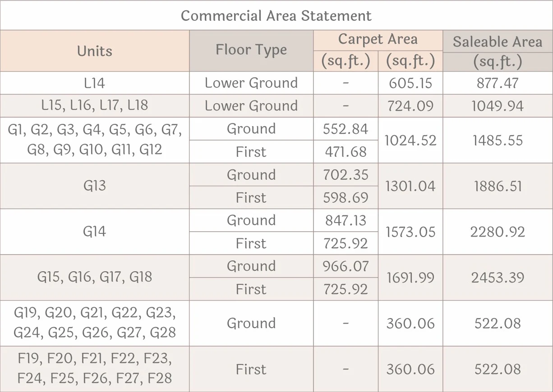Select the Floor Type column header

[x=251, y=50]
